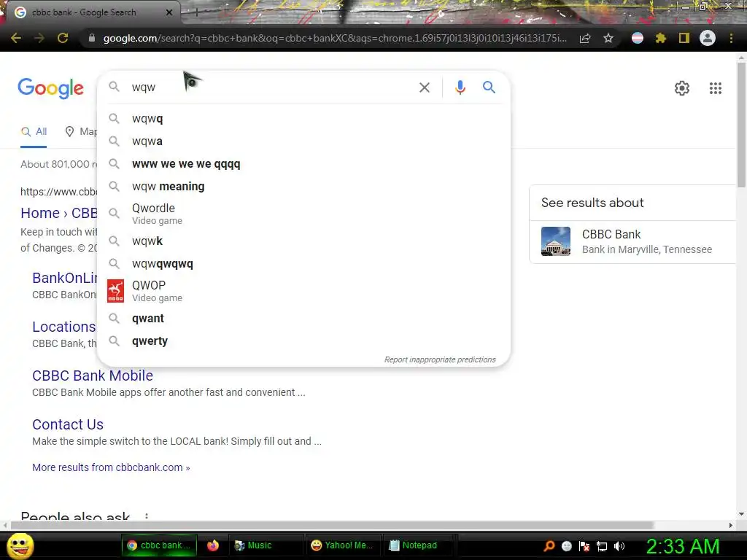Open the side panel icon in Chrome toolbar
The width and height of the screenshot is (747, 560).
click(684, 38)
